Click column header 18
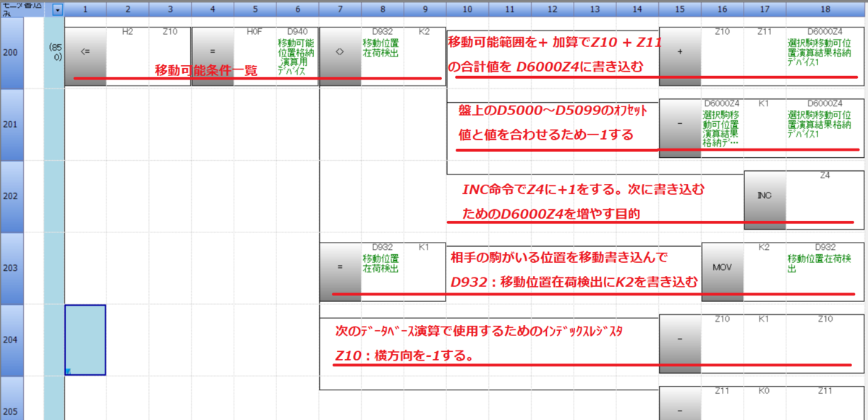The height and width of the screenshot is (420, 868). (x=825, y=10)
